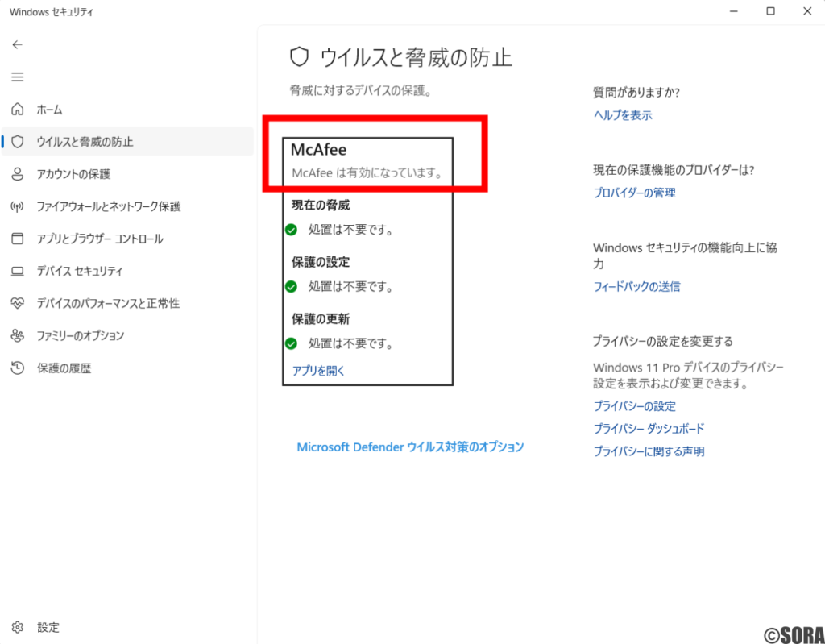Open ファイアウォールとネットワーク保護 section

point(126,206)
